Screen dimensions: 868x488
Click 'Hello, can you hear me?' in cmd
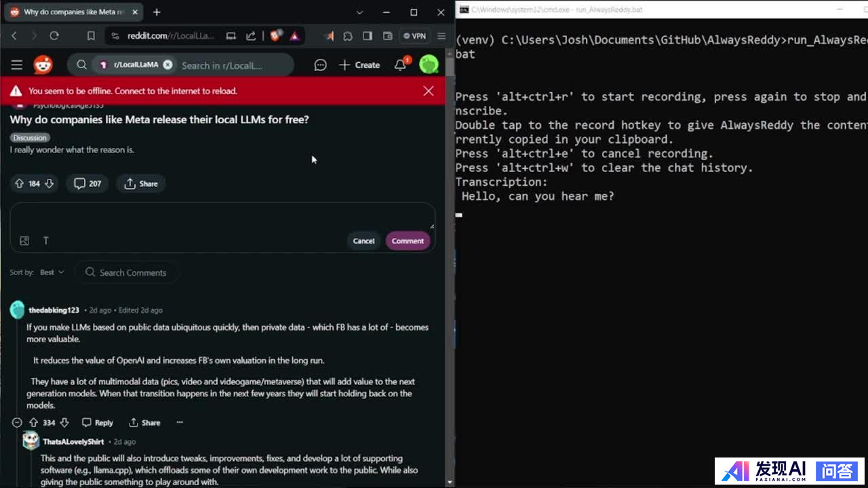[538, 197]
